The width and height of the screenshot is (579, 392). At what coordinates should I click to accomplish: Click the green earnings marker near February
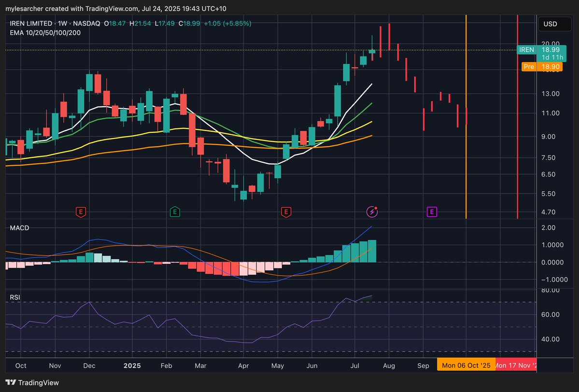(175, 212)
